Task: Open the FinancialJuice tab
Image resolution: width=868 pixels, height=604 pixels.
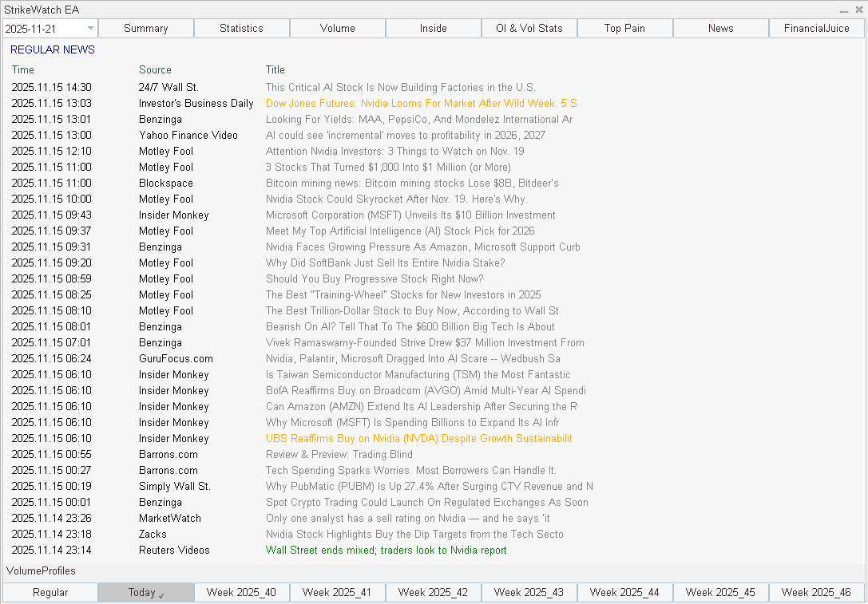Action: 816,28
